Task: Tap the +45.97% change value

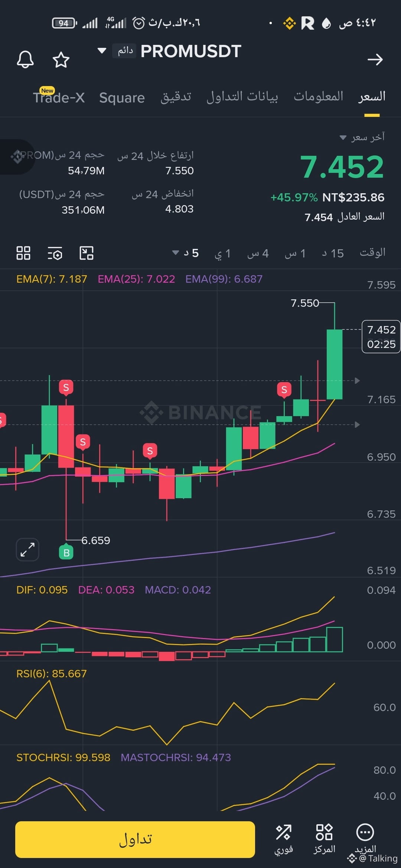Action: pos(294,197)
